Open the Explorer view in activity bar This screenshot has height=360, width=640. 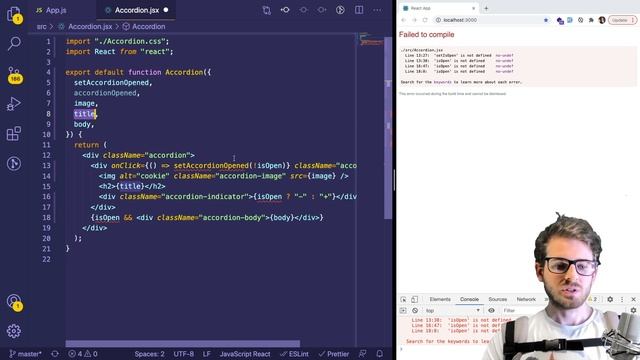[14, 14]
